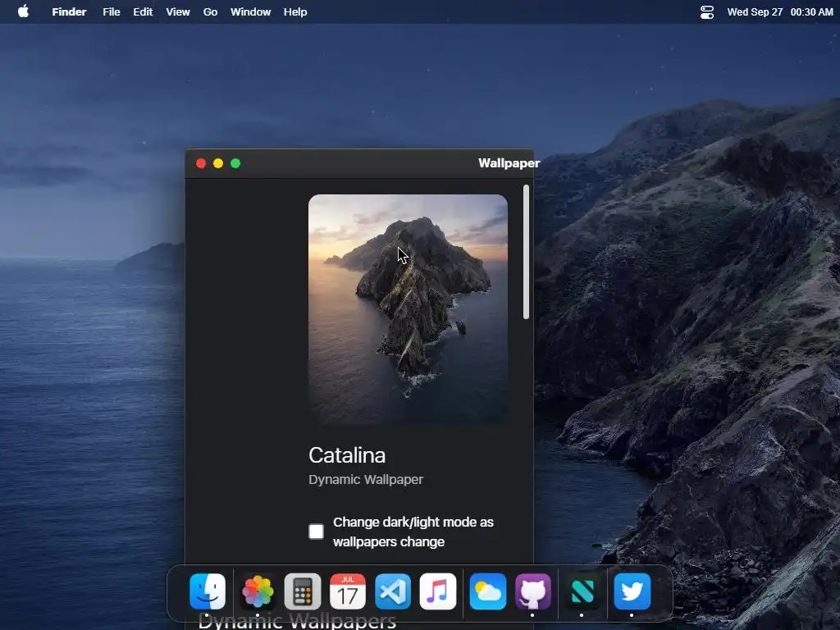Screen dimensions: 840x630
Task: Click the Wallpaper window scrollbar
Action: pyautogui.click(x=526, y=252)
